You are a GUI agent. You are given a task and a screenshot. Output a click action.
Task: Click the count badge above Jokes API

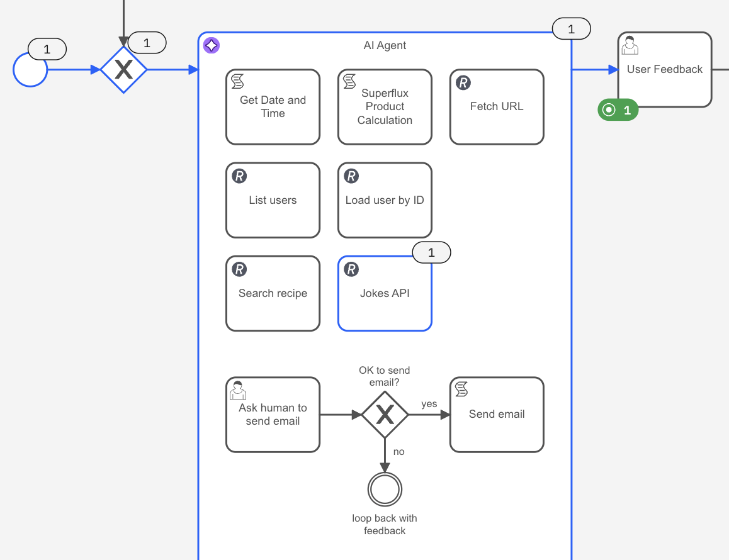click(431, 253)
